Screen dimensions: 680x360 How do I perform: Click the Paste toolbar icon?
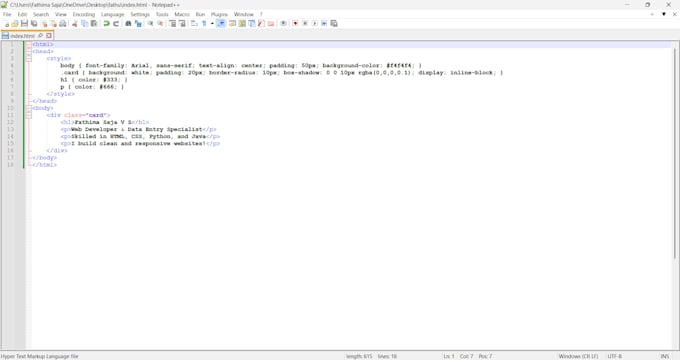point(94,23)
